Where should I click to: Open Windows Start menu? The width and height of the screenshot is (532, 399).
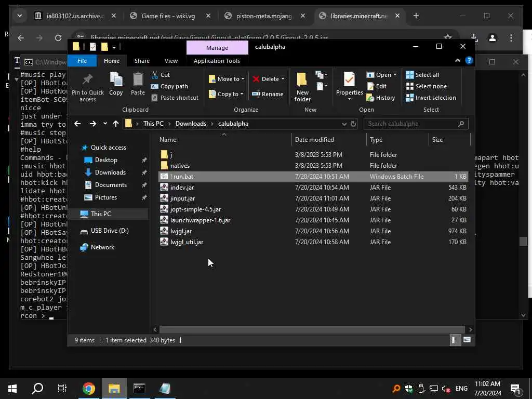tap(12, 389)
